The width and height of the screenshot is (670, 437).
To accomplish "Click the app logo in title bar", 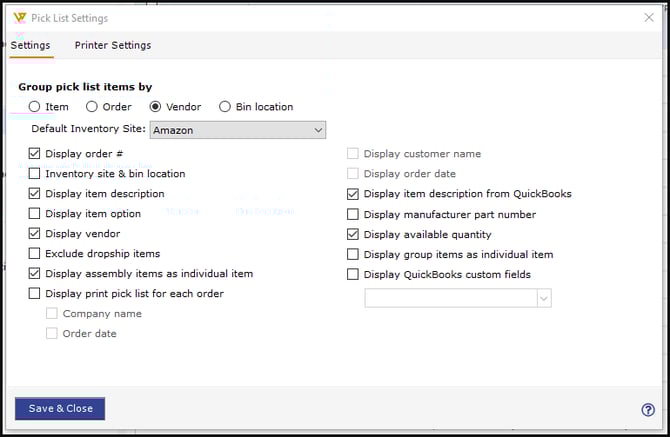I will tap(18, 18).
